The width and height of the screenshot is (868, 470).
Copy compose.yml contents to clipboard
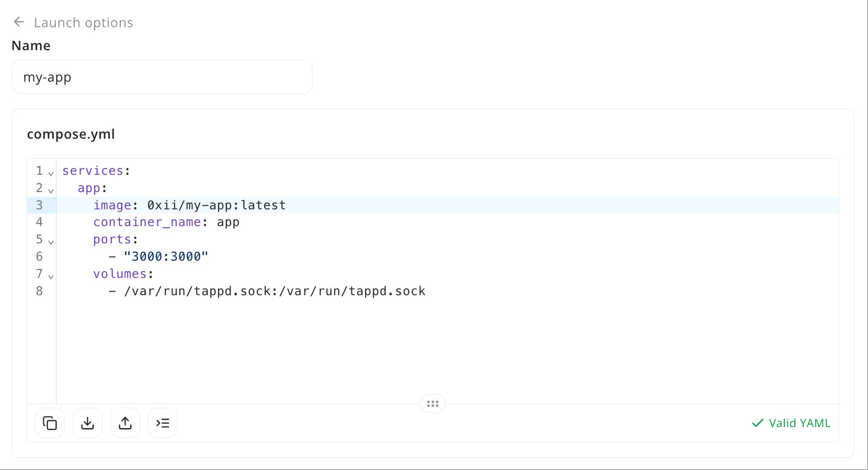50,423
